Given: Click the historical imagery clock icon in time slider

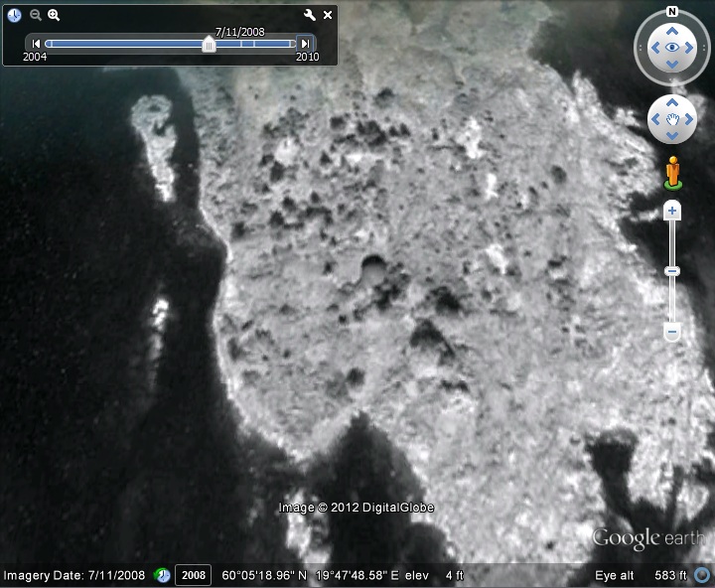Looking at the screenshot, I should pos(14,15).
